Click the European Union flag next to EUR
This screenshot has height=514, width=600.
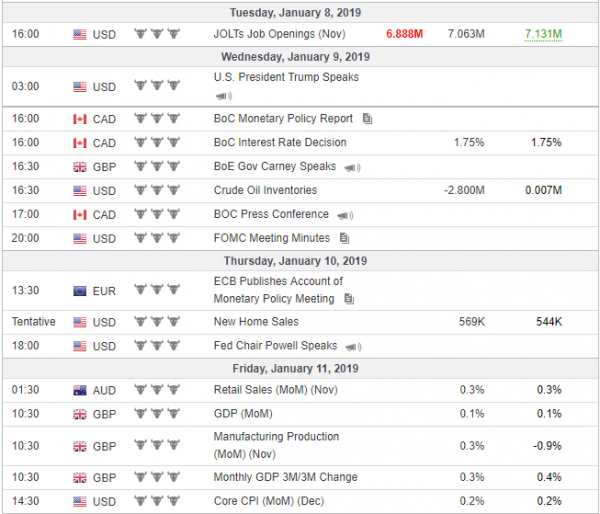pyautogui.click(x=80, y=291)
